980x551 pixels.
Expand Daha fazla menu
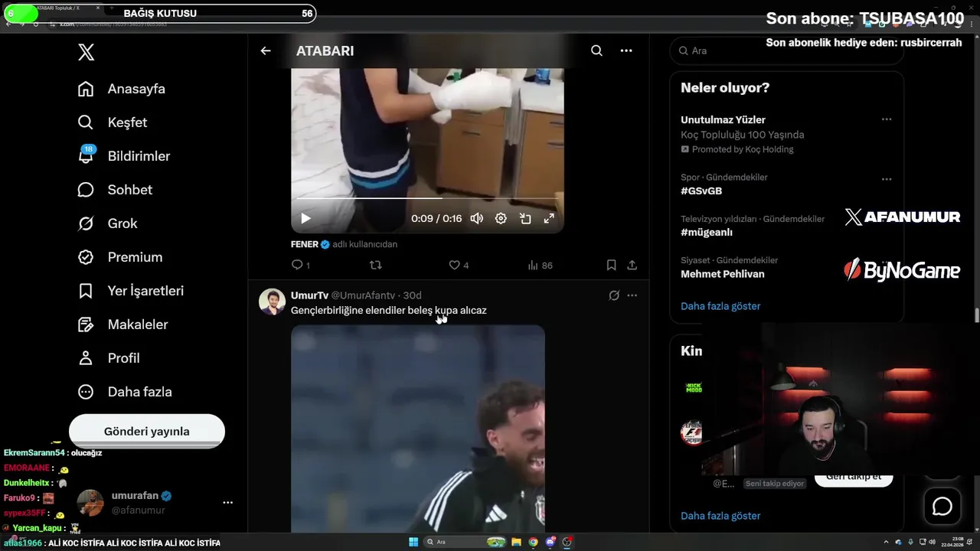click(125, 392)
